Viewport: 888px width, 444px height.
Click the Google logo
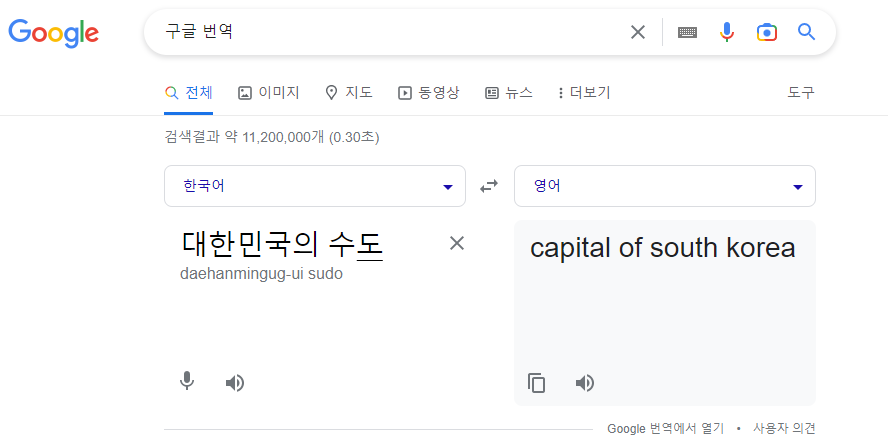(53, 33)
